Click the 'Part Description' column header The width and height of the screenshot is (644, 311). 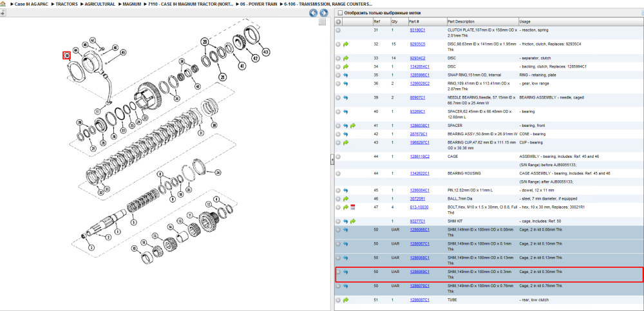[x=482, y=22]
